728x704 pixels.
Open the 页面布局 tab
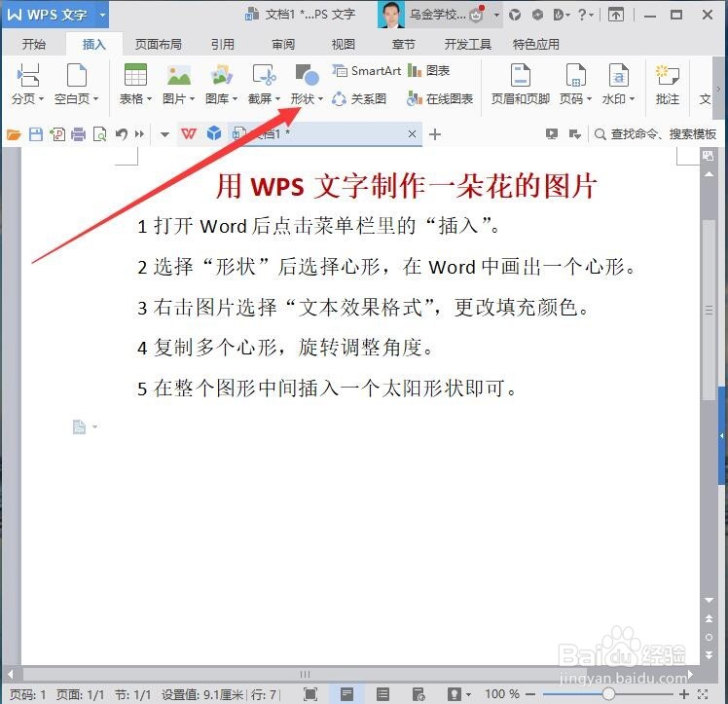coord(159,44)
